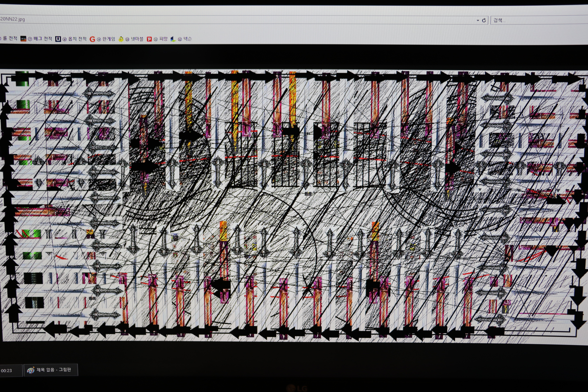Image resolution: width=588 pixels, height=392 pixels.
Task: Open the 옵치 전적 favorite
Action: (71, 39)
